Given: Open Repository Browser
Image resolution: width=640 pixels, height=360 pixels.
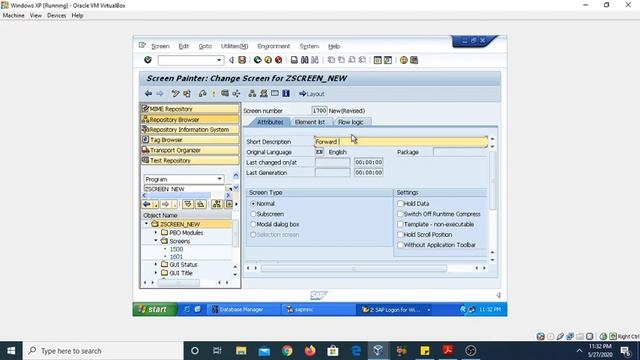Looking at the screenshot, I should point(190,120).
